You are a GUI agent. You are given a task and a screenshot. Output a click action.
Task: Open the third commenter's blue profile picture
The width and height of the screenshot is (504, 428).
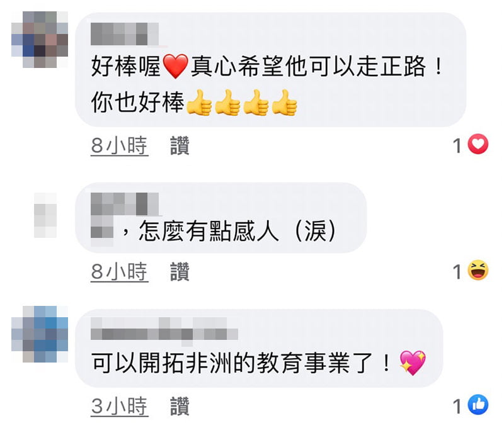(x=40, y=334)
